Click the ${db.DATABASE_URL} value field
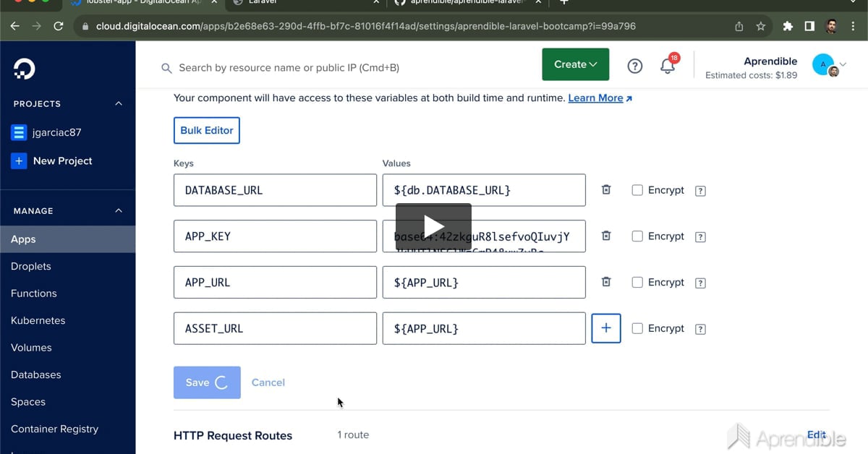The image size is (868, 454). tap(484, 190)
